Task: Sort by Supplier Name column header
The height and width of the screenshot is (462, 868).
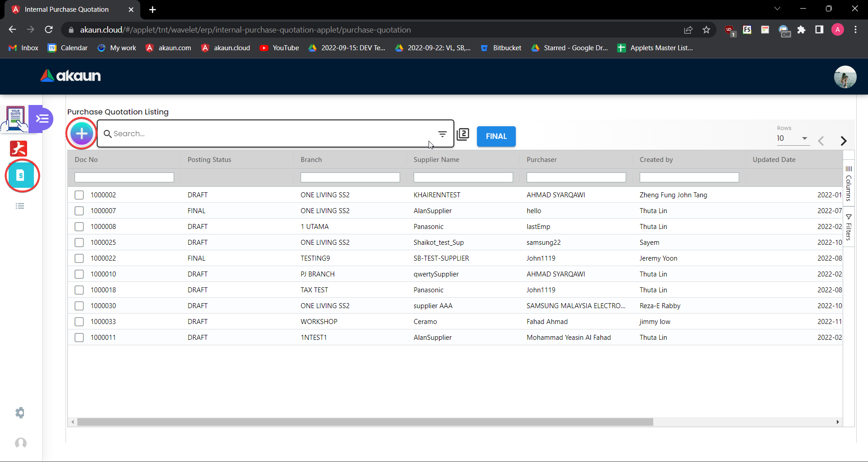Action: click(436, 160)
